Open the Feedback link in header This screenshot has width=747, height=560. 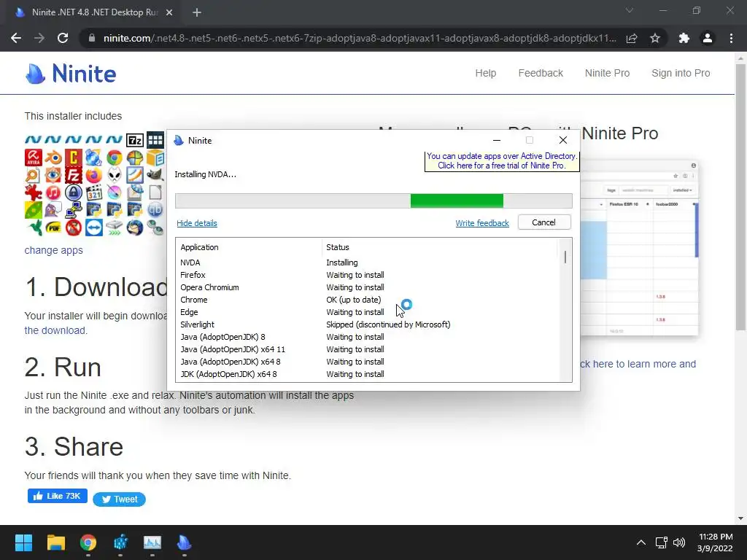[541, 73]
